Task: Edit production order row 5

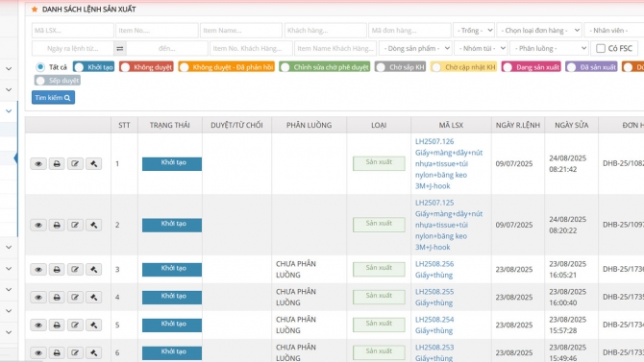Action: 75,326
